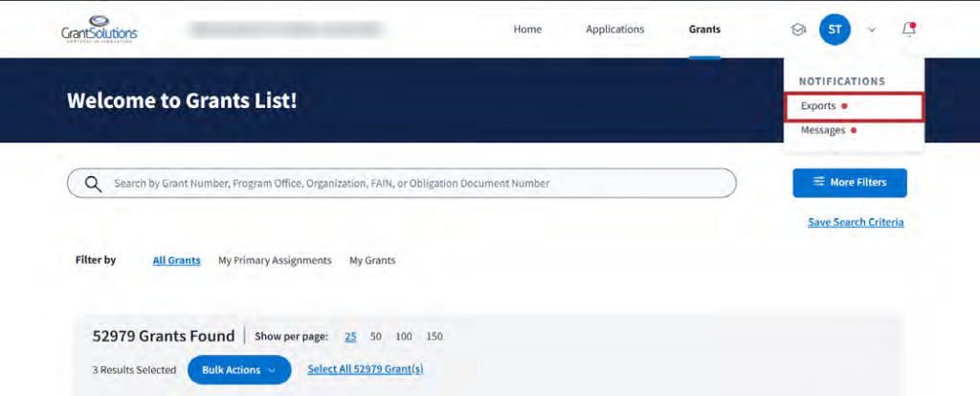Click the ST user avatar
Screen dimensions: 980x396
pyautogui.click(x=835, y=30)
